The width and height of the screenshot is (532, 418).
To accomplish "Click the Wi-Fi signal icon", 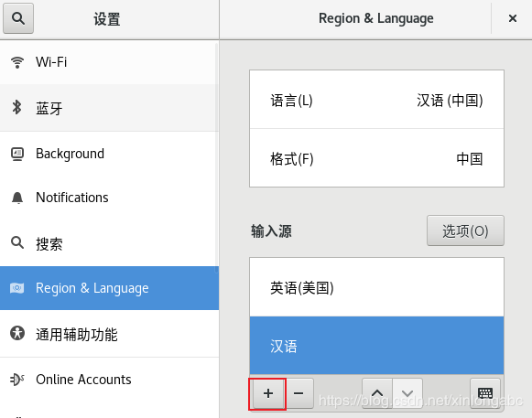I will (x=17, y=62).
